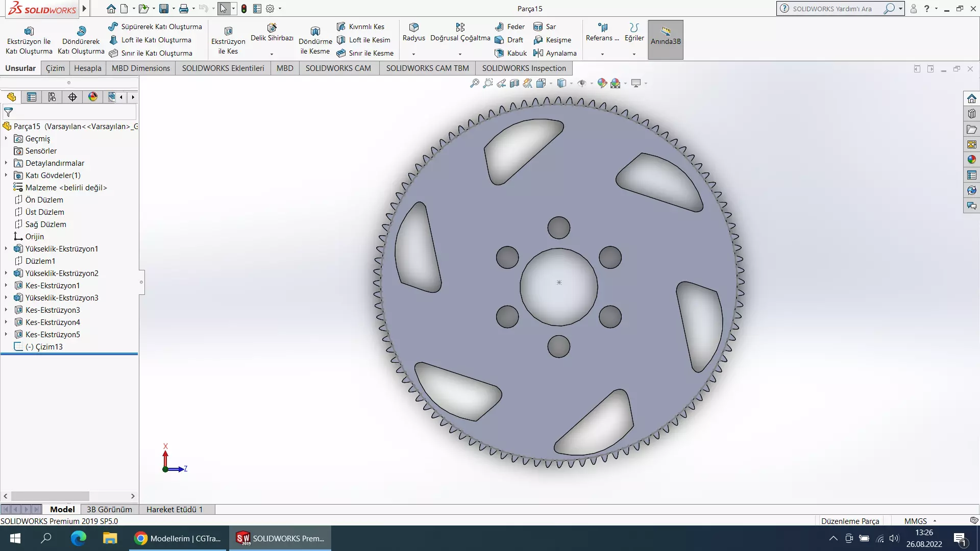Click the Kabuk (Shell) tool icon
980x551 pixels.
click(x=500, y=53)
